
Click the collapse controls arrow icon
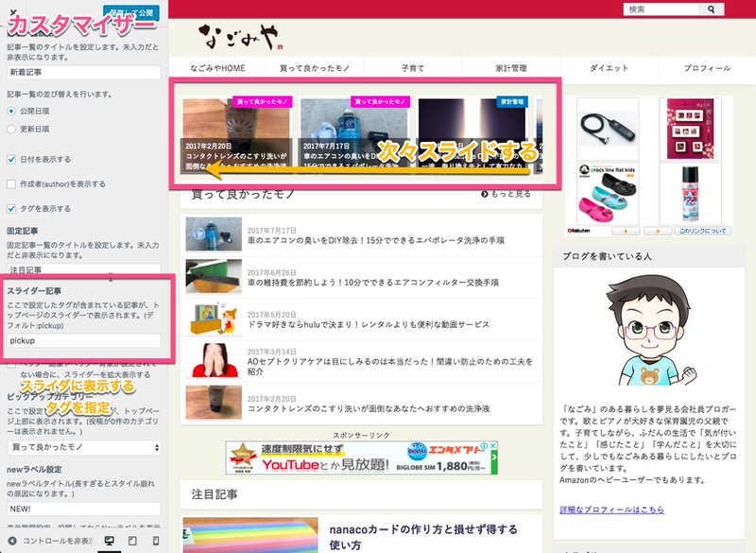[x=11, y=540]
